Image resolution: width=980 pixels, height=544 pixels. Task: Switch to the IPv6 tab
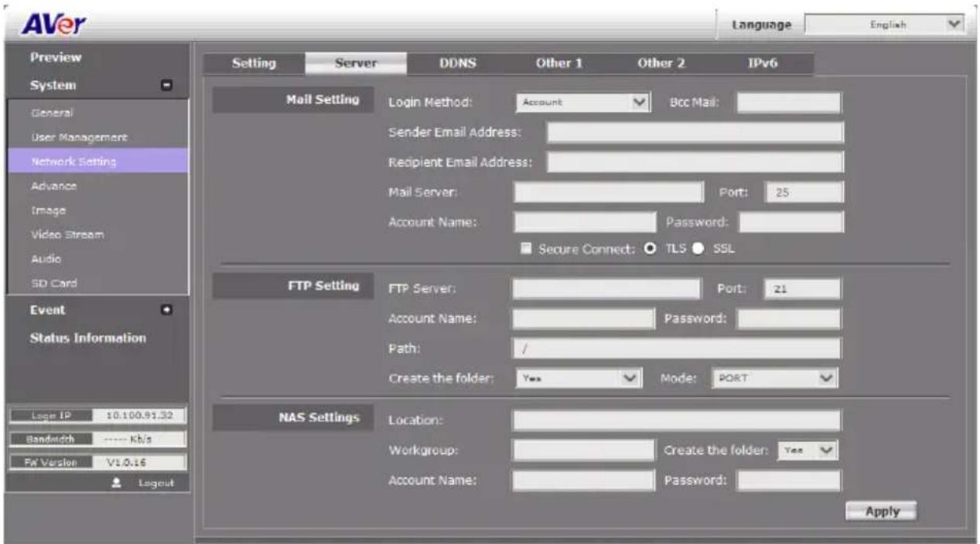[762, 64]
